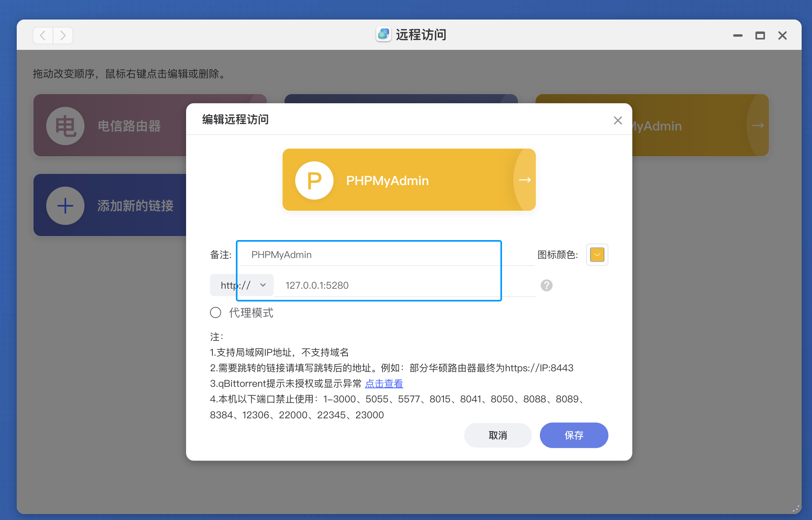
Task: Click the plus icon to add link
Action: click(65, 206)
